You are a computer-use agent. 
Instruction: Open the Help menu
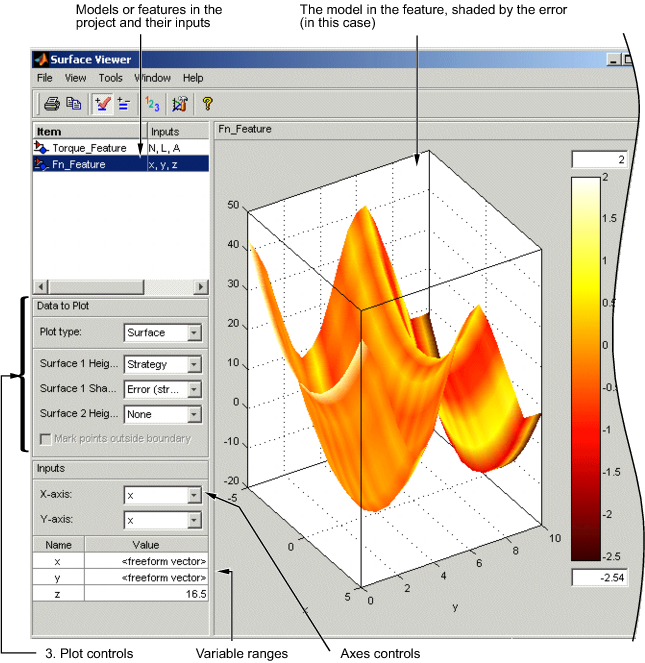click(193, 78)
